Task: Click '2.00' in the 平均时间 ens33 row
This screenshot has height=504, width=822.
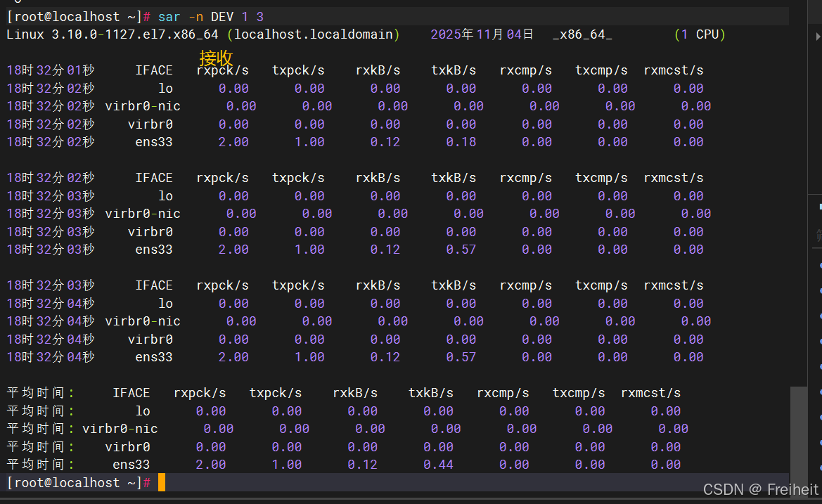Action: click(x=211, y=465)
